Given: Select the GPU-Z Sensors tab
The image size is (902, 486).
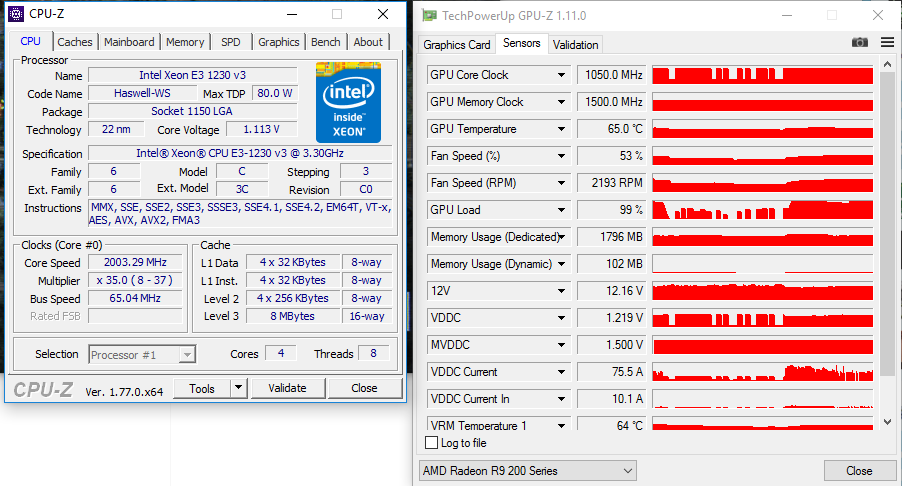Looking at the screenshot, I should (522, 43).
